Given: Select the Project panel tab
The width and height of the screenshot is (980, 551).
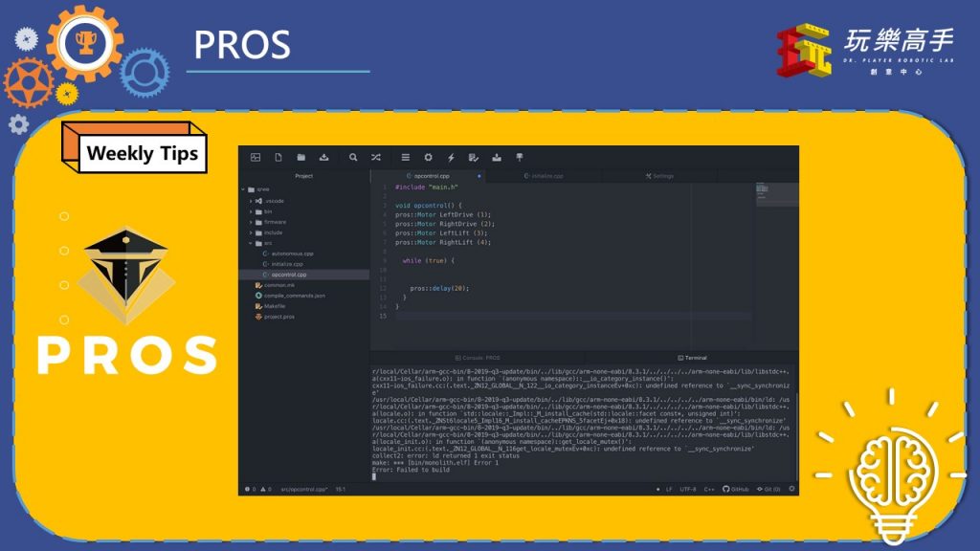Looking at the screenshot, I should (x=303, y=176).
